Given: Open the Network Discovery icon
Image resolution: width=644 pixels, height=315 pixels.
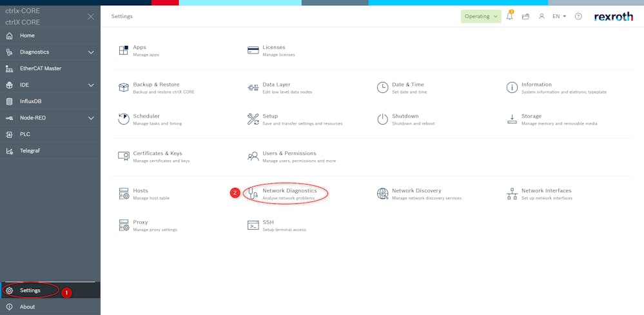Looking at the screenshot, I should coord(382,194).
